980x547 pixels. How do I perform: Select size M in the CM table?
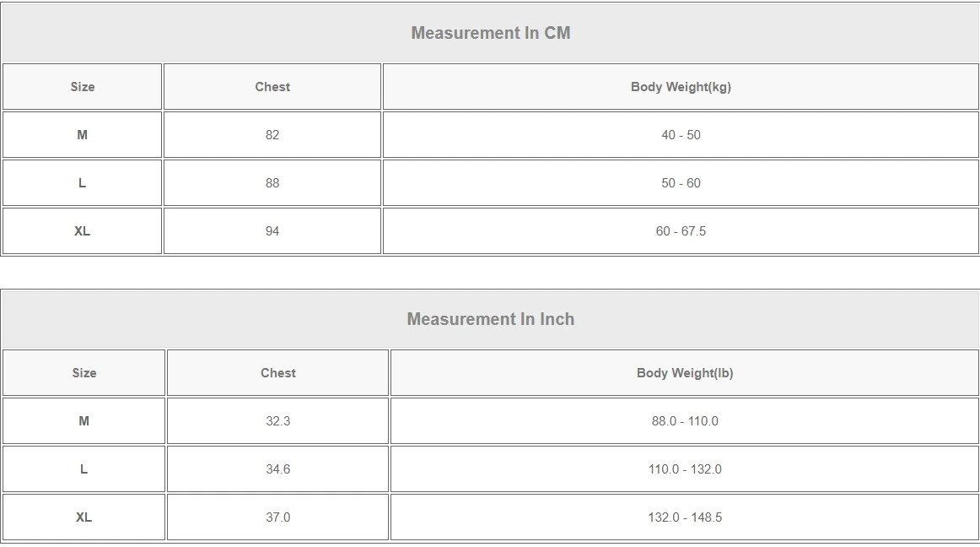(x=83, y=135)
